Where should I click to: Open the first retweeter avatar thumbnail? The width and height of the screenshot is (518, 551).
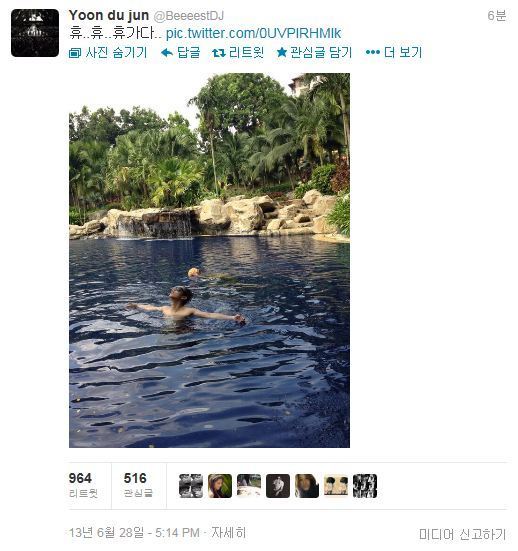coord(191,486)
